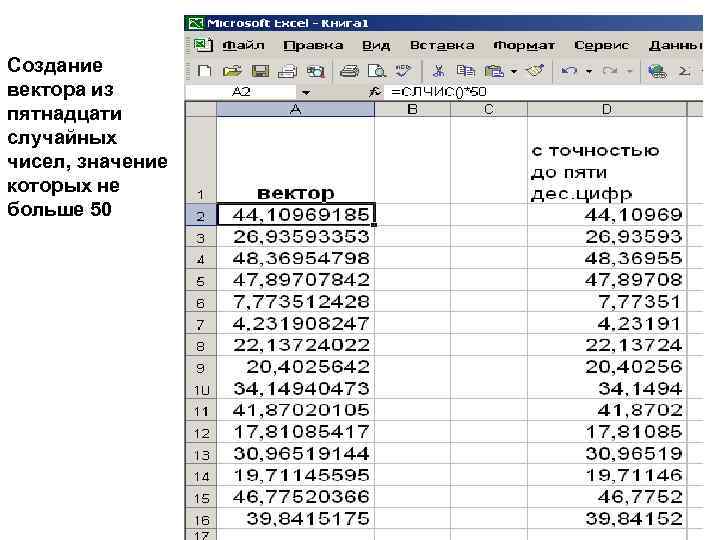
Task: Select cell with value 44,10969185
Action: [x=296, y=215]
